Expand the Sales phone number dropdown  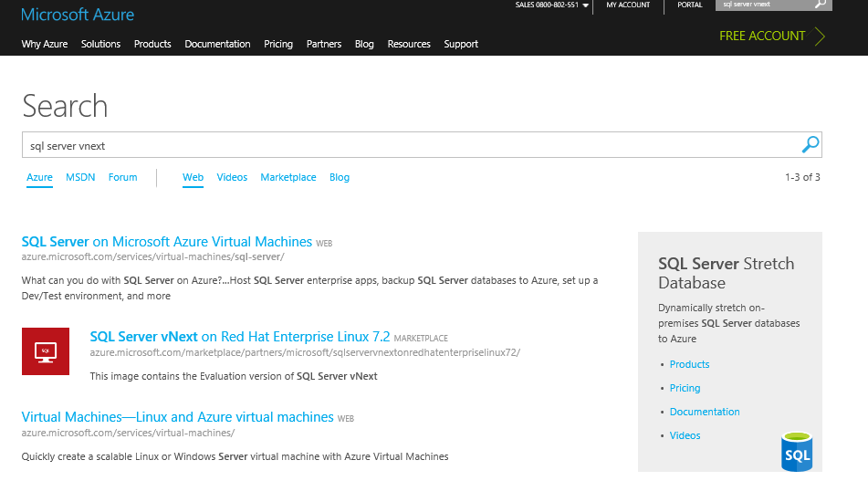(585, 5)
